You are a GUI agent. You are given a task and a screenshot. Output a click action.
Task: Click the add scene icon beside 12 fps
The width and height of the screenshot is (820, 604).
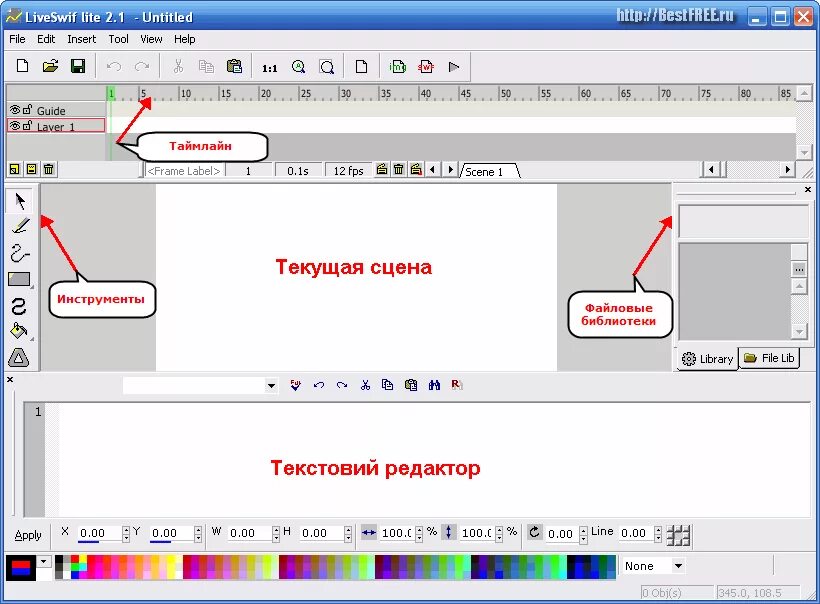tap(382, 169)
